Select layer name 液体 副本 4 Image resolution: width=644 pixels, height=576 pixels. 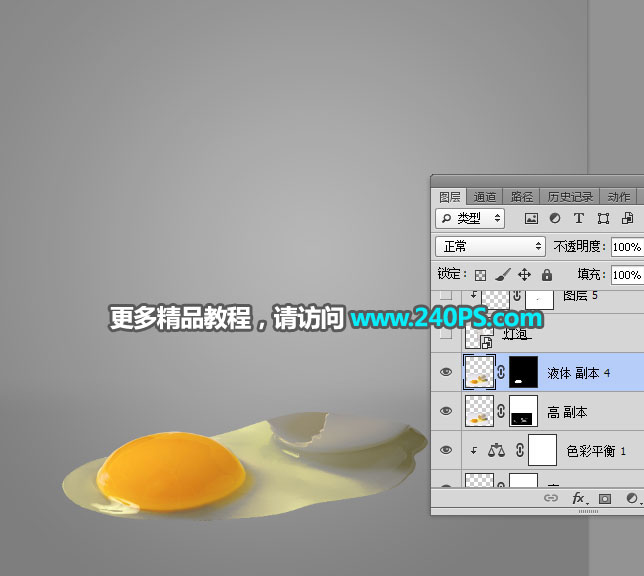[x=579, y=373]
